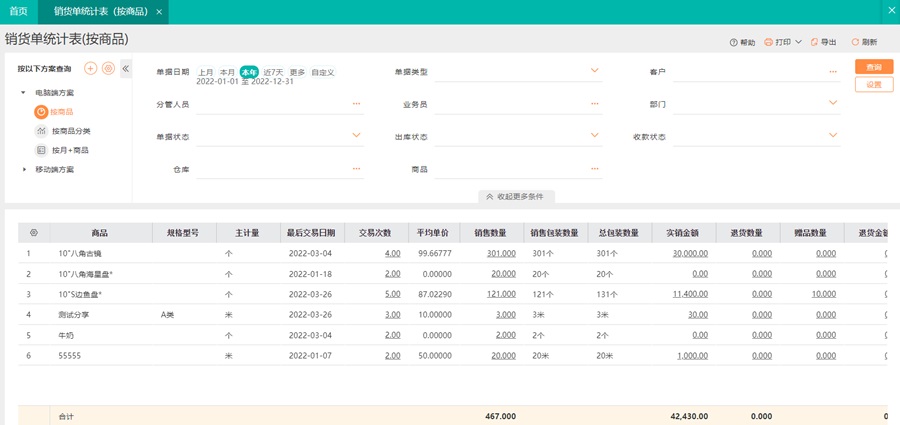This screenshot has width=900, height=425.
Task: Click the 刷新 refresh icon
Action: pyautogui.click(x=855, y=42)
